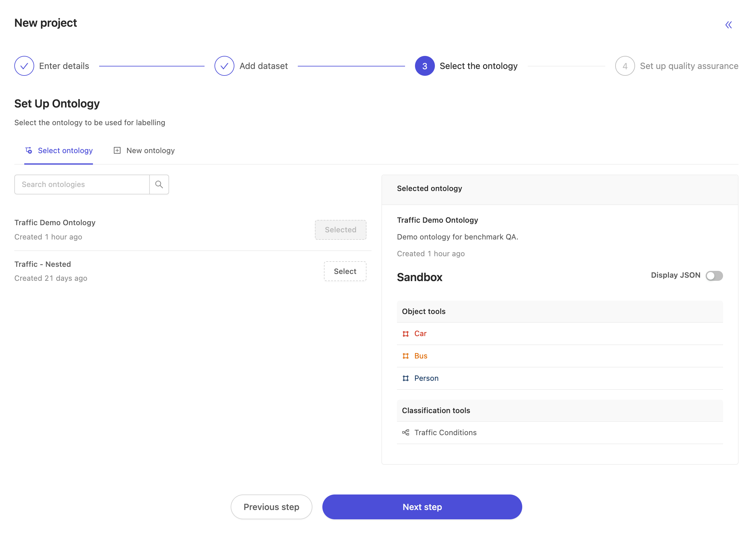The width and height of the screenshot is (756, 533).
Task: Click the Add dataset checkmark step circle
Action: 224,66
